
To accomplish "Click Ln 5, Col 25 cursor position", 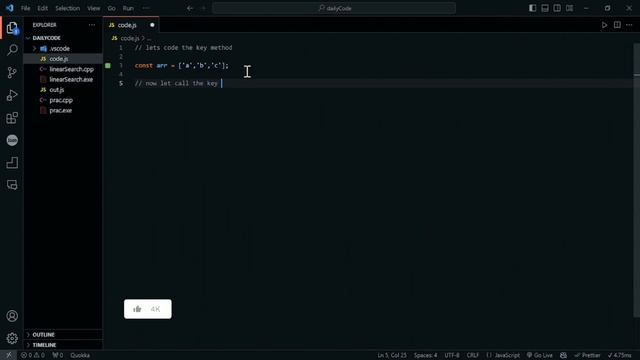I will [x=392, y=355].
